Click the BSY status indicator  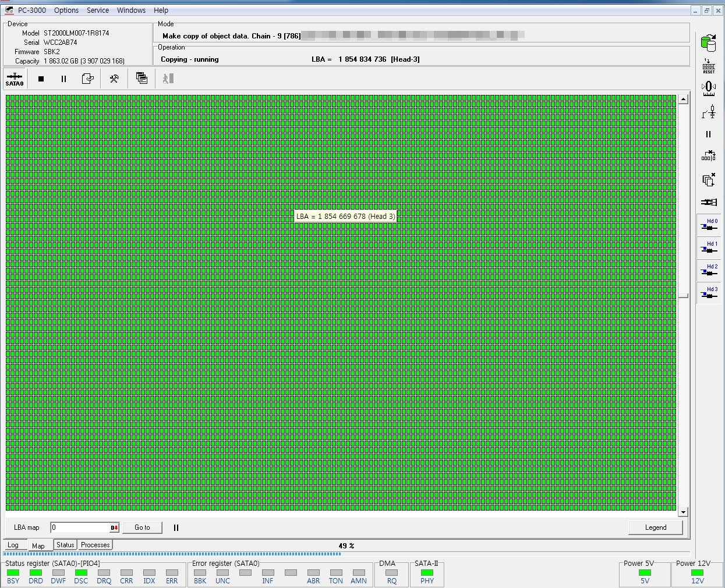[13, 573]
